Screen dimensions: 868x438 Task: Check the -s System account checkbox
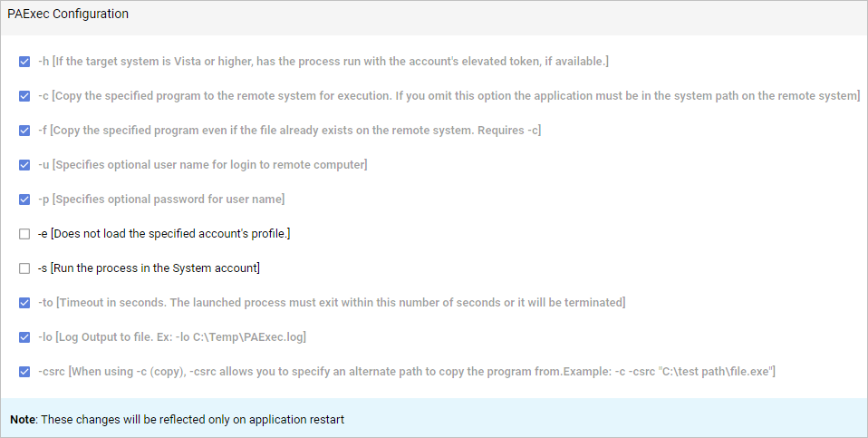(x=24, y=268)
